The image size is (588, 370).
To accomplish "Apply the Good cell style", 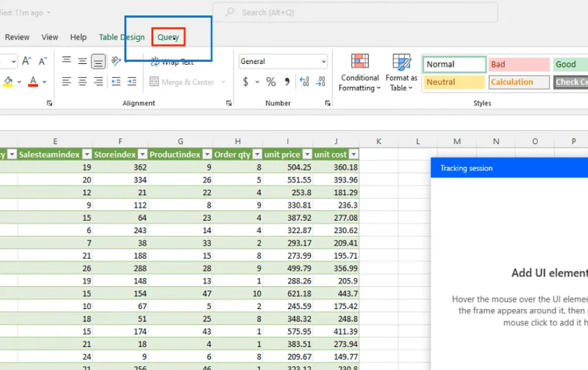I will [570, 64].
